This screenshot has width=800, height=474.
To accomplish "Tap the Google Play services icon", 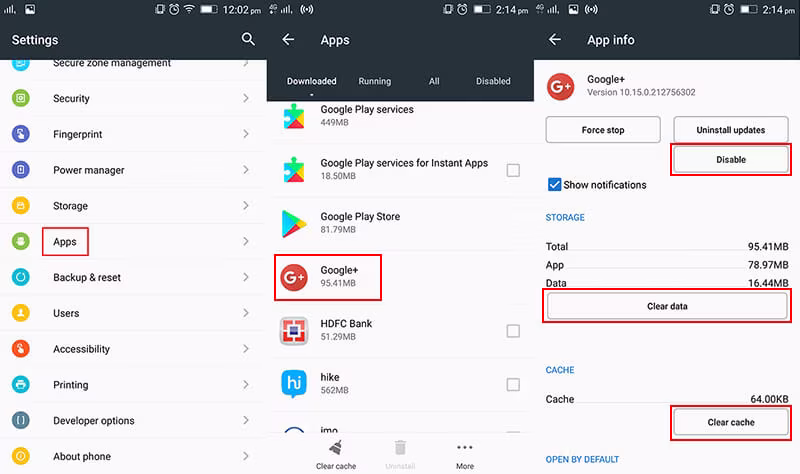I will tap(294, 116).
